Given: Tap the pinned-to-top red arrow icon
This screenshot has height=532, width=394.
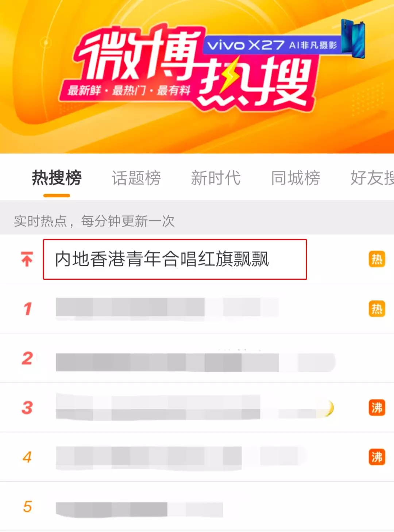Looking at the screenshot, I should click(27, 259).
